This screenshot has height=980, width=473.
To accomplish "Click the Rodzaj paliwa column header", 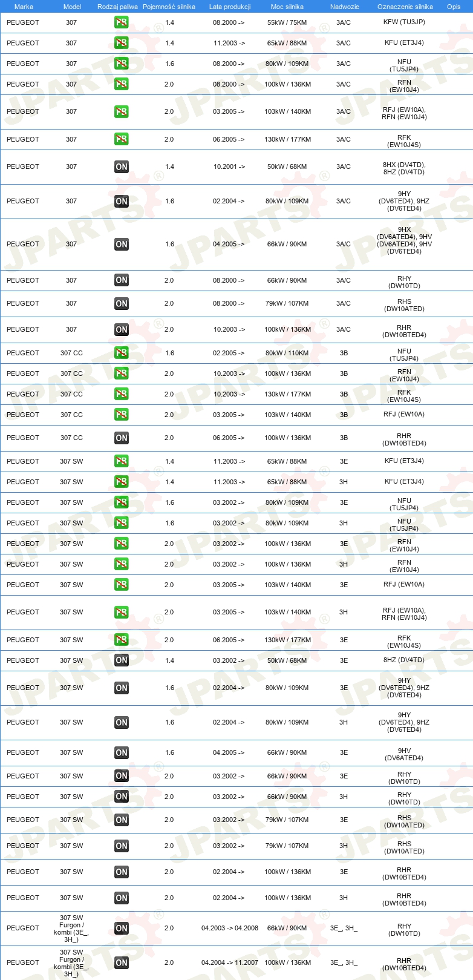I will (117, 7).
